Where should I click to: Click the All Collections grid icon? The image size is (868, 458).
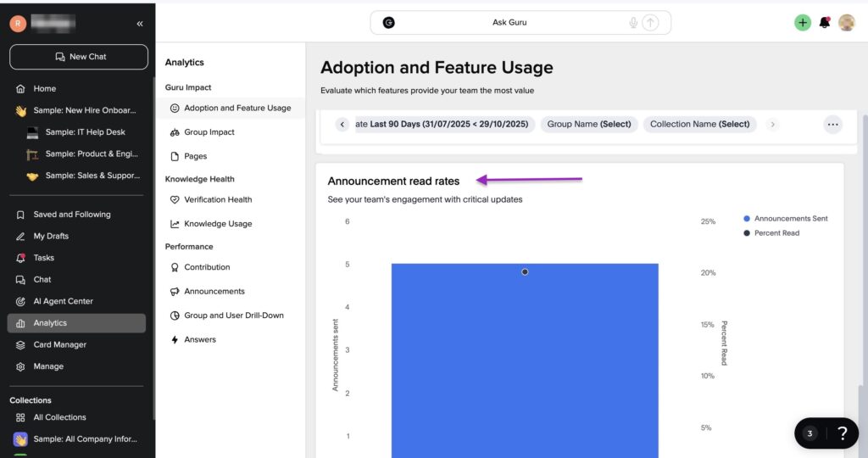20,417
